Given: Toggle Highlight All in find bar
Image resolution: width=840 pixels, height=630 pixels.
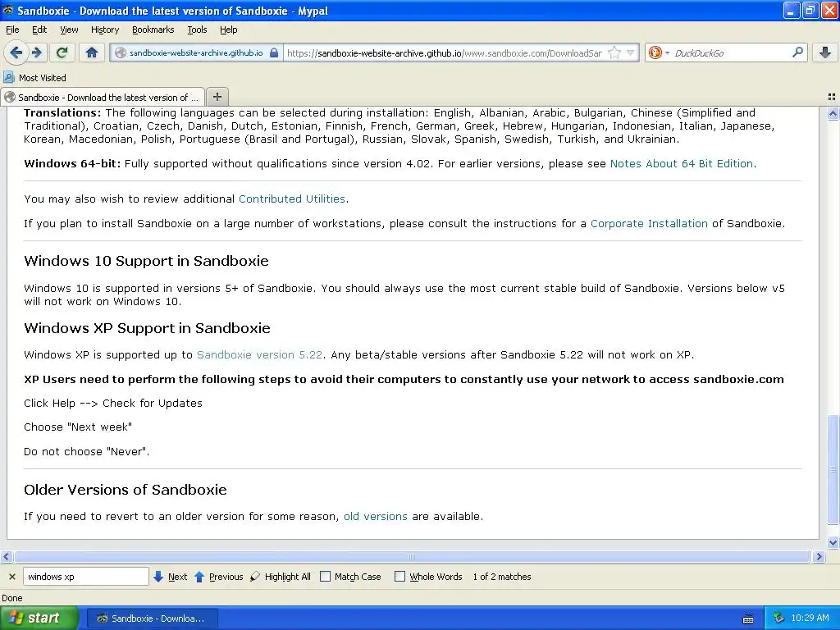Looking at the screenshot, I should coord(281,577).
